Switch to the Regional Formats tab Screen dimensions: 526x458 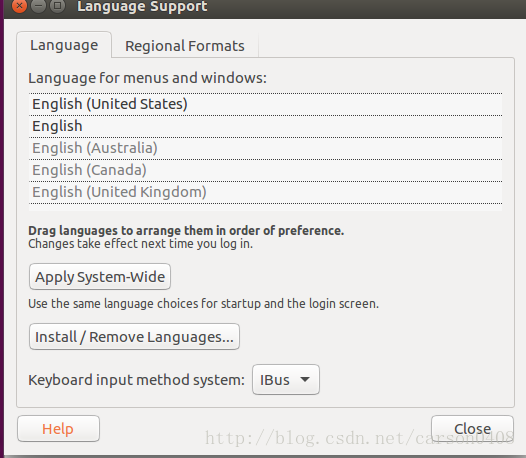click(x=185, y=46)
